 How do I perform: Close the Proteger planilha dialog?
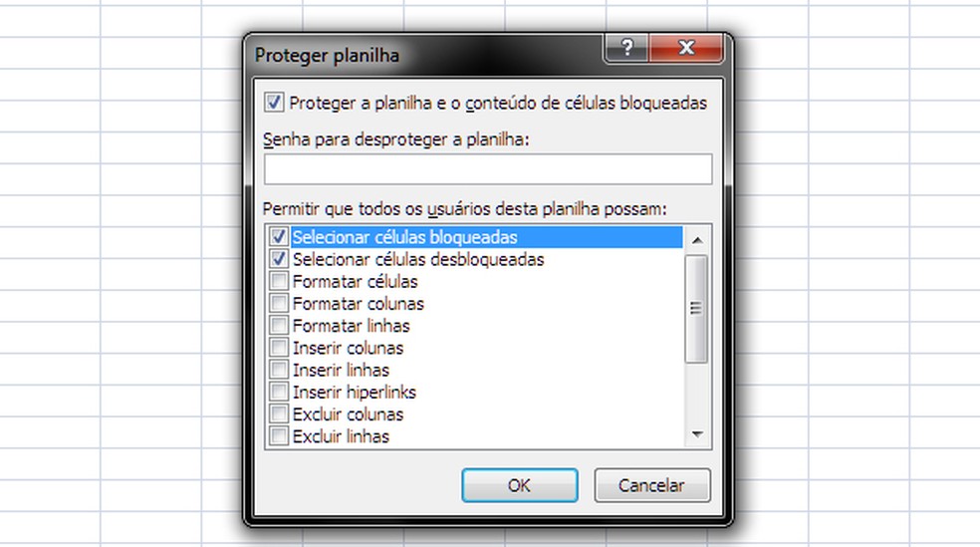click(x=685, y=49)
